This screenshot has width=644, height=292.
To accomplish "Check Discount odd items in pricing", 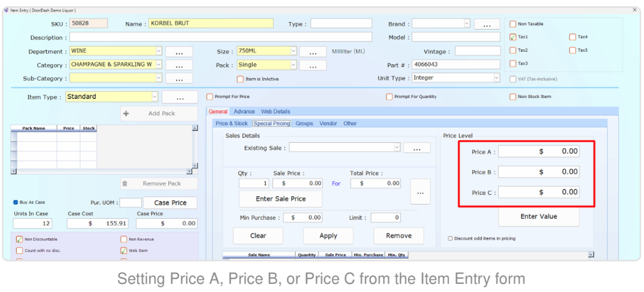I will (x=450, y=238).
